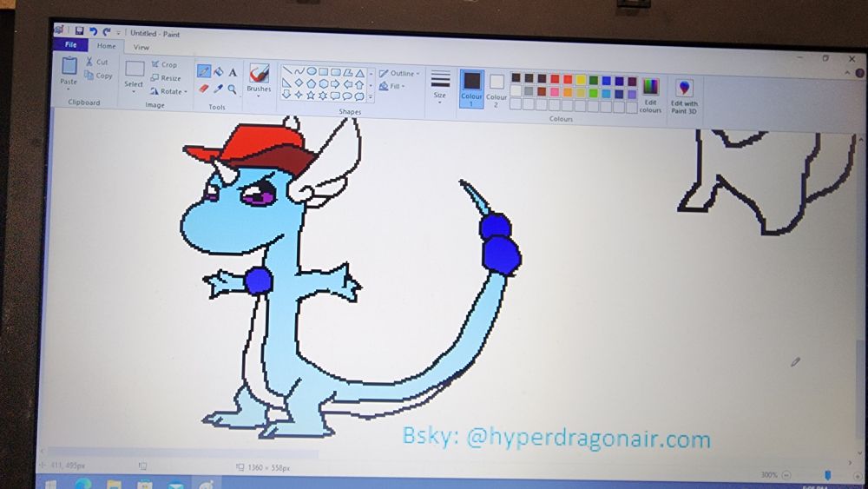Choose the Rounded rectangle shape
868x489 pixels.
335,72
